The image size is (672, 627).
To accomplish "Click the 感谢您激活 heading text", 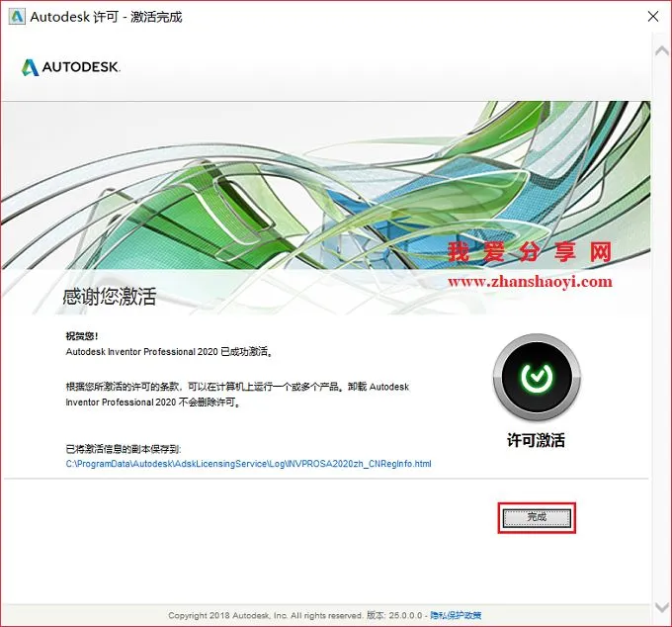I will (110, 297).
